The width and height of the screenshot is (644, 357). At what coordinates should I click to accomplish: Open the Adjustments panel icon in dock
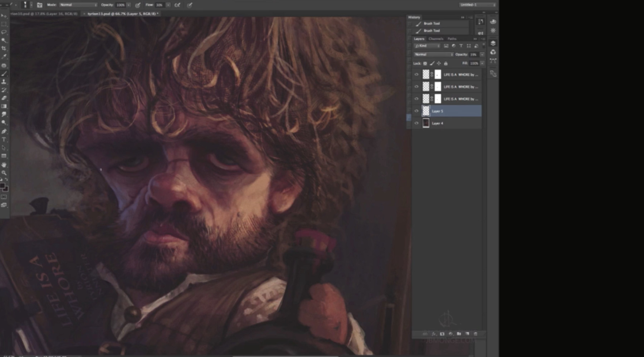tap(493, 31)
